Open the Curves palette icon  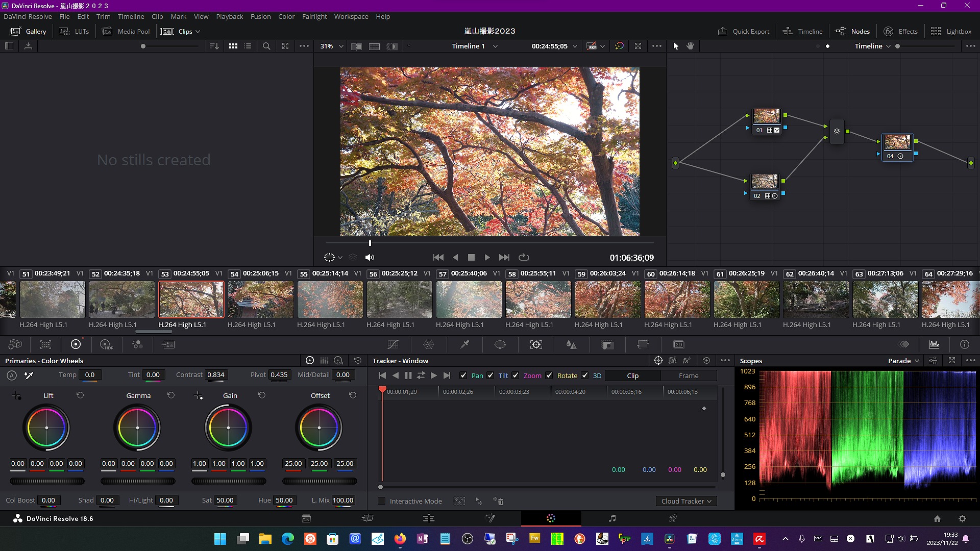[x=393, y=345]
